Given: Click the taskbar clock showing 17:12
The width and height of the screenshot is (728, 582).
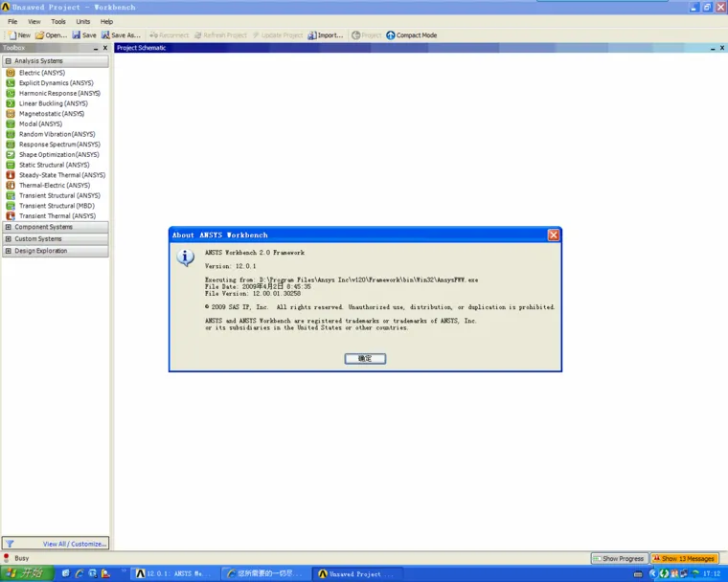Looking at the screenshot, I should [x=712, y=573].
